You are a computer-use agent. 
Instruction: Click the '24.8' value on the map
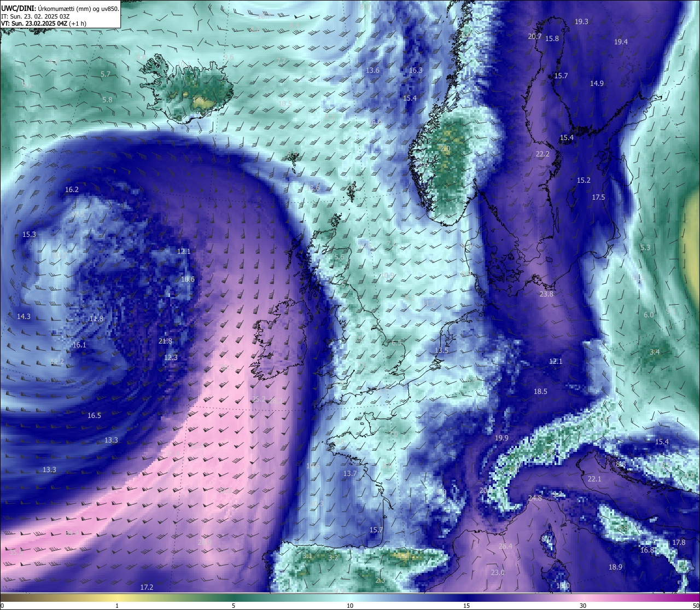(535, 498)
